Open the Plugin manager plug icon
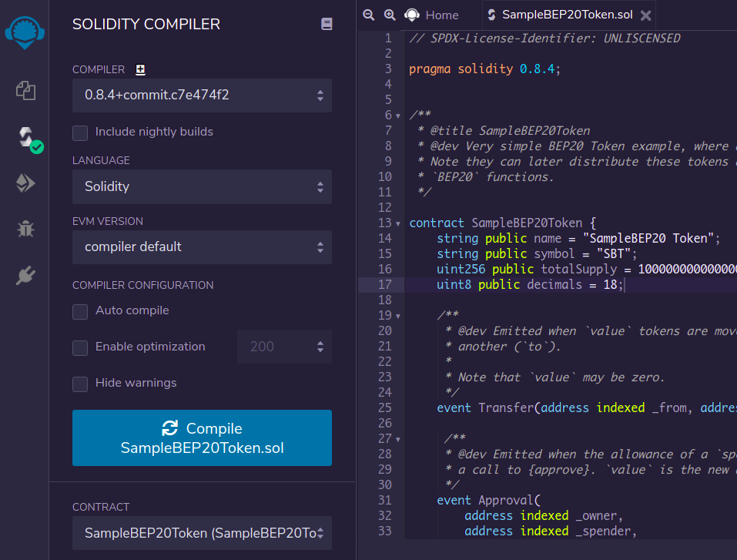 [x=25, y=275]
